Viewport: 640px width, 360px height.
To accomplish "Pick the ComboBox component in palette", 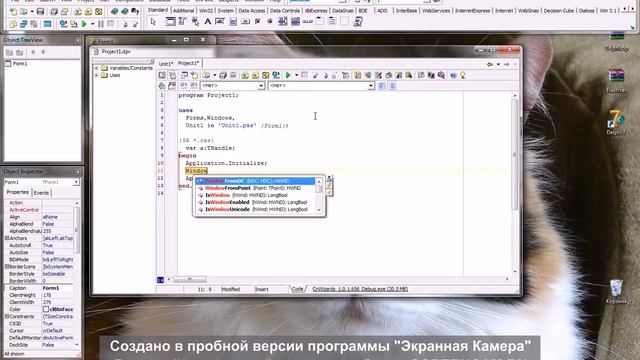I will coord(295,22).
